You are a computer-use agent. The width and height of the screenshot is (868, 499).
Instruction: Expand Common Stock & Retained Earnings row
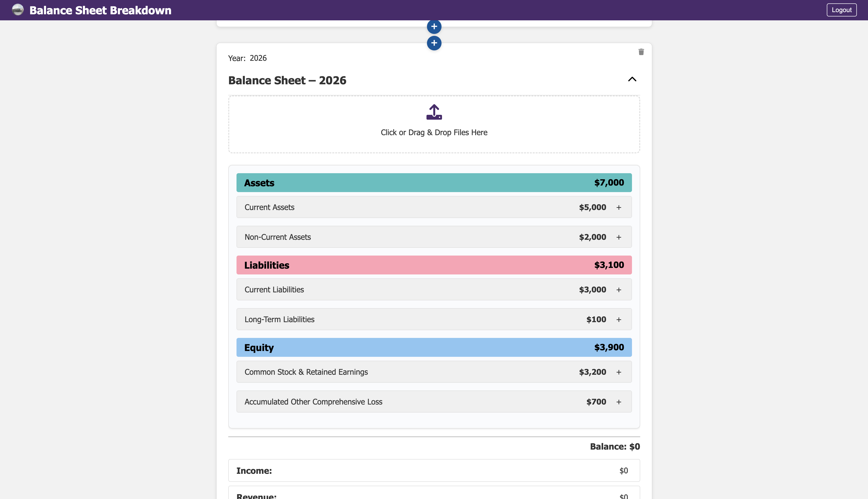click(x=618, y=372)
